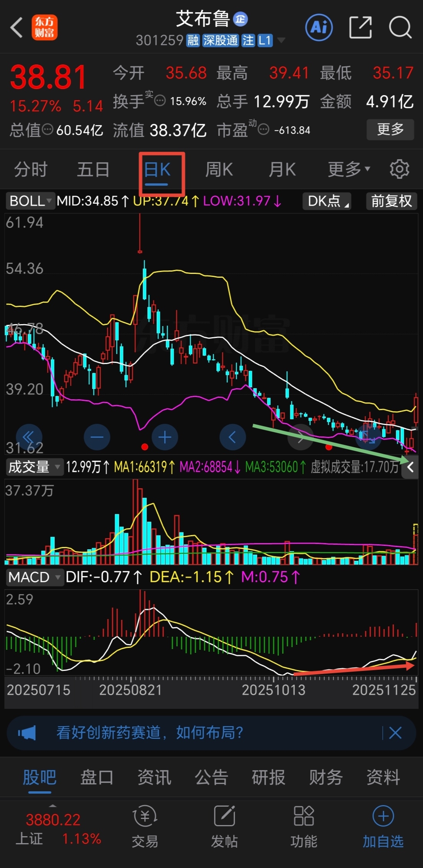
Task: Add stock via 加自选 icon
Action: coord(383,827)
